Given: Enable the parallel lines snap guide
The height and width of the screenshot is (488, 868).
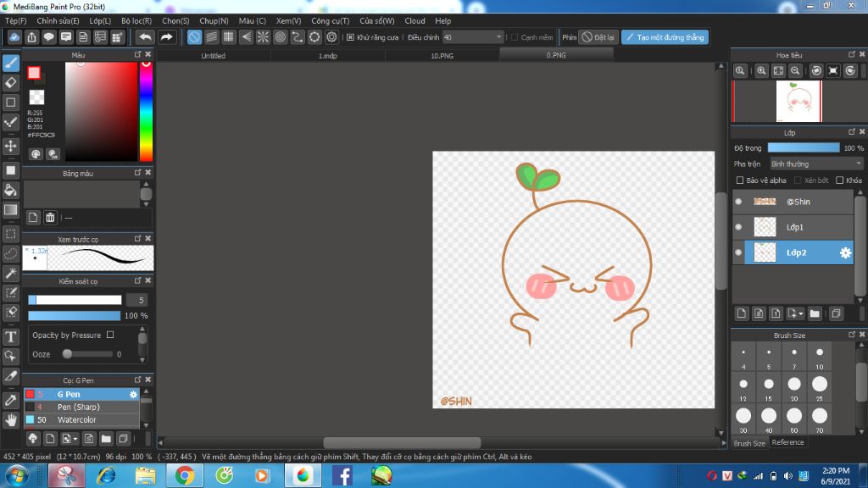Looking at the screenshot, I should (x=211, y=37).
